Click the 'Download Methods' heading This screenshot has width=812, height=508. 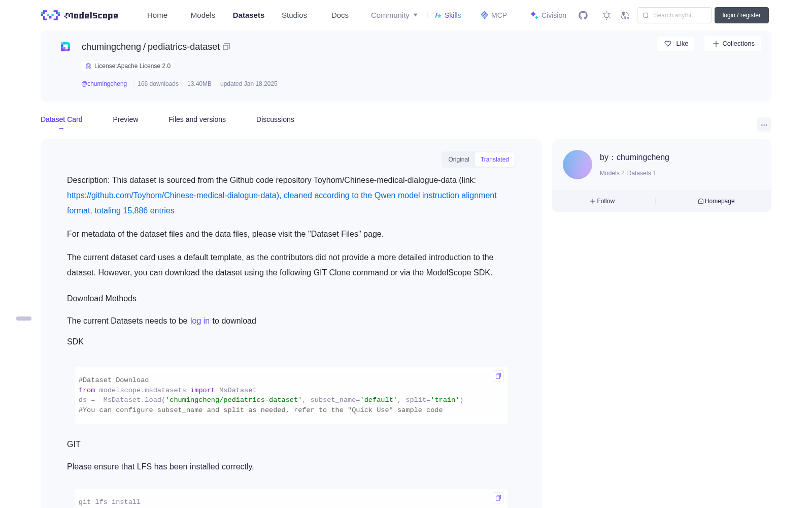pos(101,299)
